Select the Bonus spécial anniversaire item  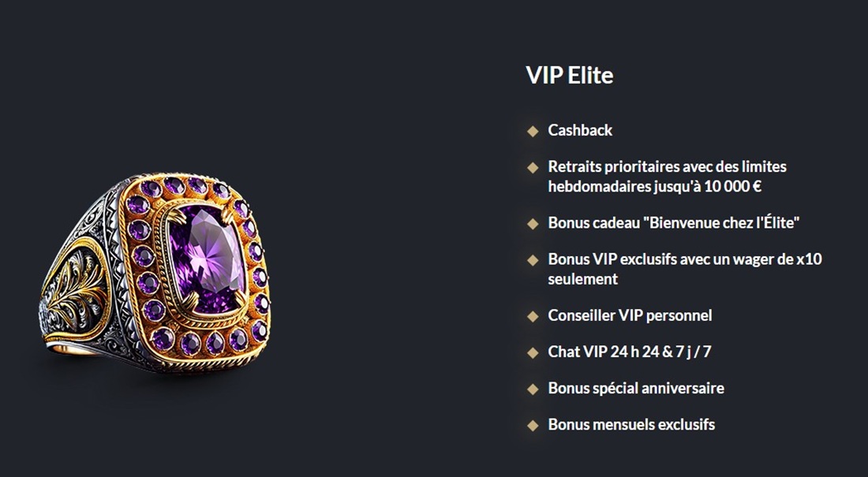pyautogui.click(x=636, y=388)
